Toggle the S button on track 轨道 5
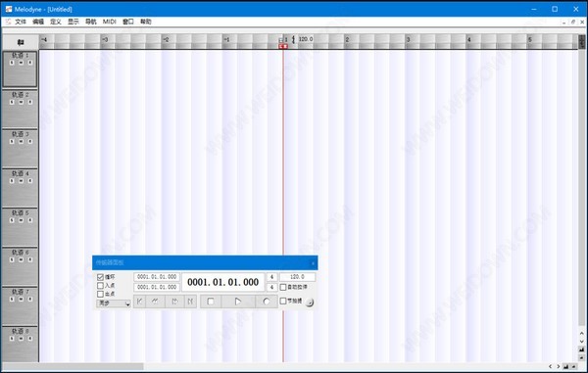 [12, 220]
